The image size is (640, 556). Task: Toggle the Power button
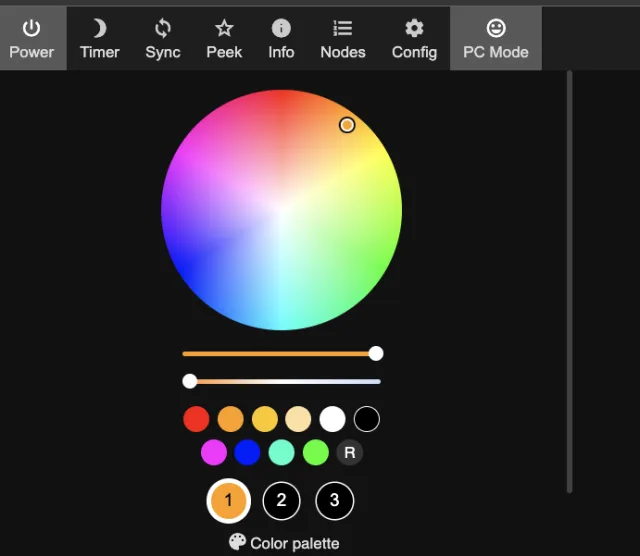(x=32, y=38)
